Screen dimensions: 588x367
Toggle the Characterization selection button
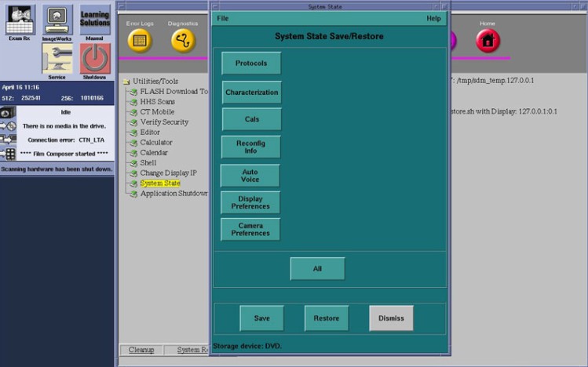(x=251, y=93)
